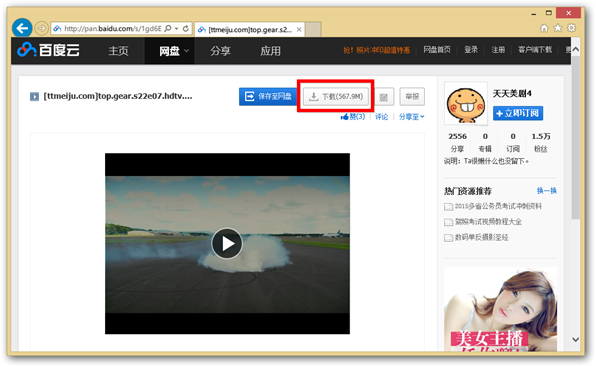596x367 pixels.
Task: Click the Baidu Cloud logo
Action: coord(48,50)
